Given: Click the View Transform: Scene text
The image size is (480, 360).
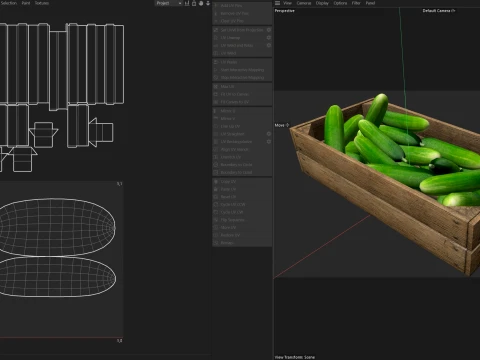Looking at the screenshot, I should click(295, 357).
